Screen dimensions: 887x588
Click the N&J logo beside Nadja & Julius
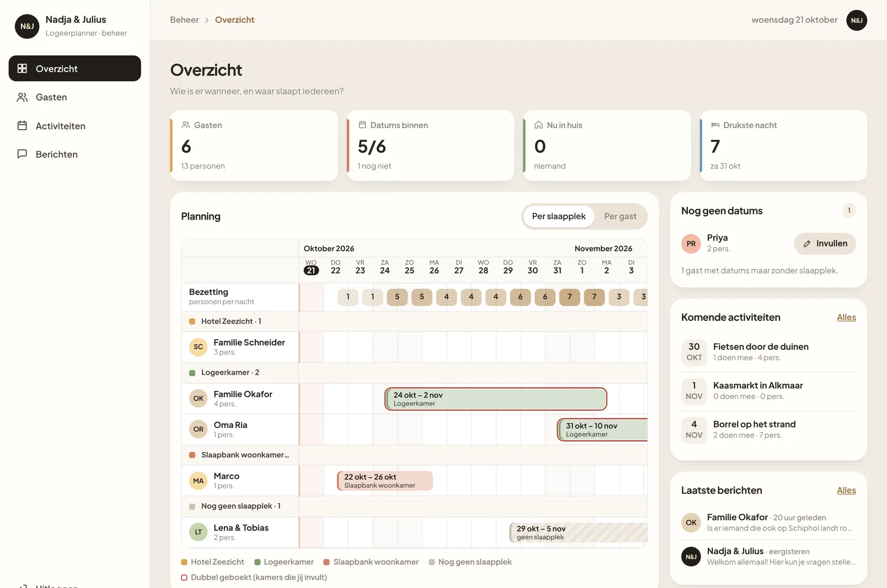[27, 26]
